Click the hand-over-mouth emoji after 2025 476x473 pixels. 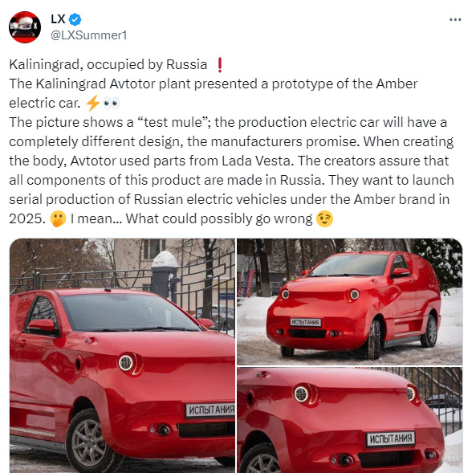coord(58,219)
